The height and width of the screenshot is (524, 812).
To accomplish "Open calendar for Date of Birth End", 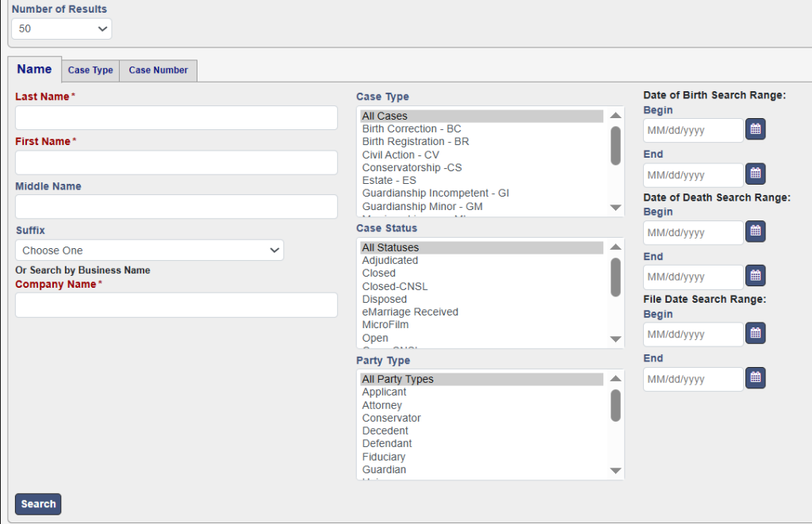I will [x=756, y=174].
